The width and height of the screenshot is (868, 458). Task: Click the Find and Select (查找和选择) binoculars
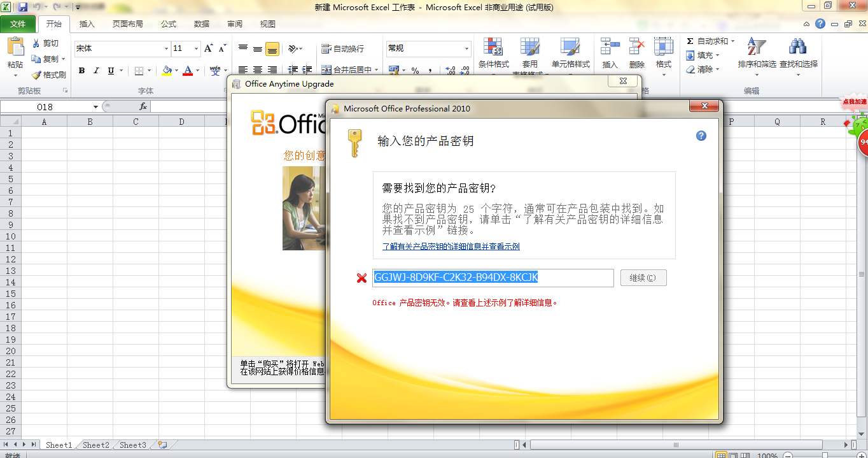coord(798,47)
